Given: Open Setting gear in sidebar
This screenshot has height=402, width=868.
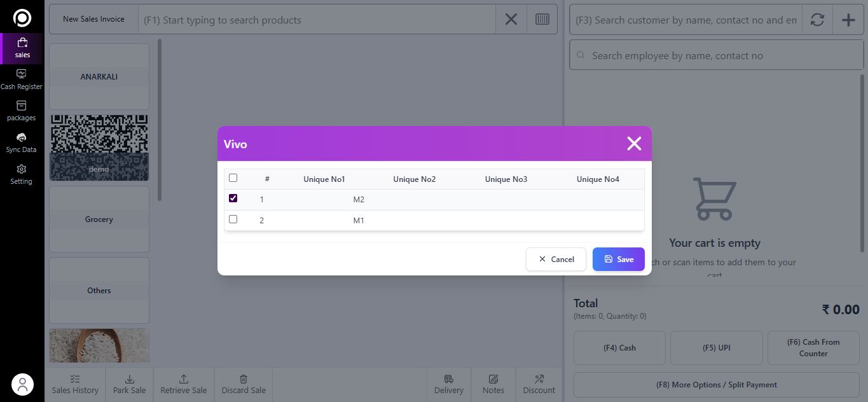Looking at the screenshot, I should [21, 174].
